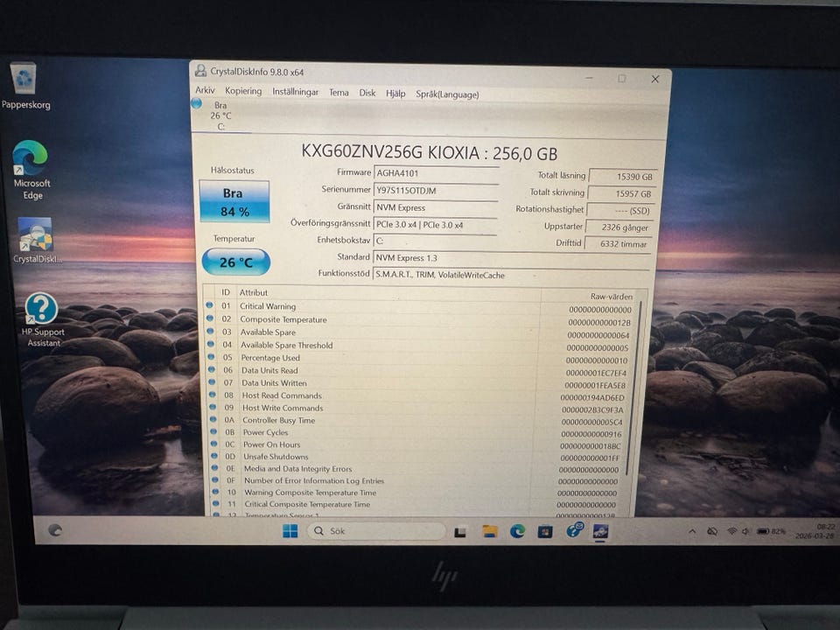Open File Explorer from the taskbar
This screenshot has height=630, width=840.
click(x=490, y=531)
